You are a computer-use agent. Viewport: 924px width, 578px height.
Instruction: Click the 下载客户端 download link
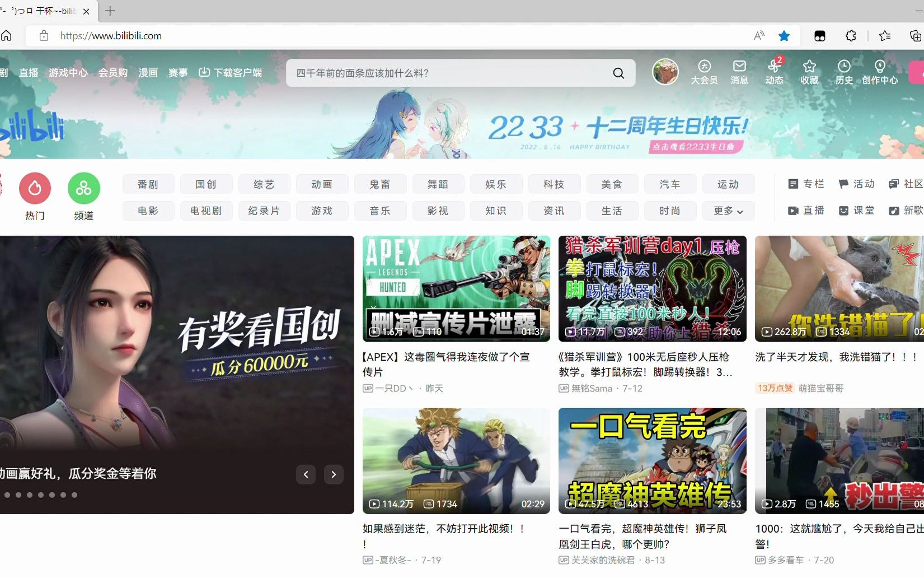coord(231,72)
